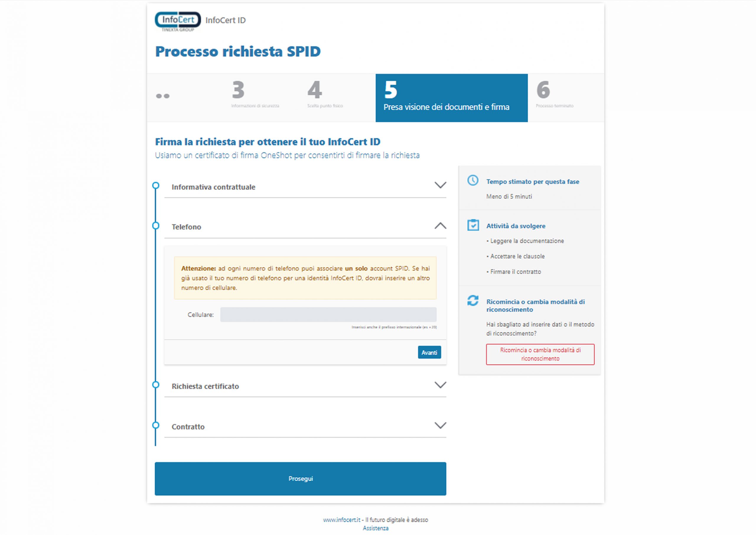756x535 pixels.
Task: Click 'Usiamo un certificato di firma OneShot' subtitle
Action: coord(287,155)
